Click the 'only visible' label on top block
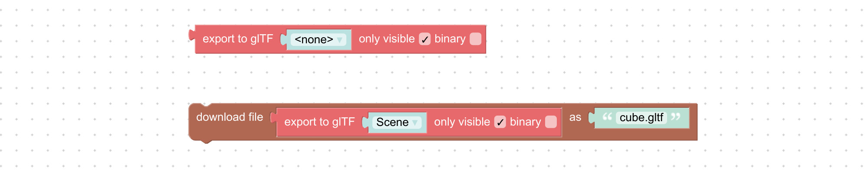868x174 pixels. pos(387,39)
